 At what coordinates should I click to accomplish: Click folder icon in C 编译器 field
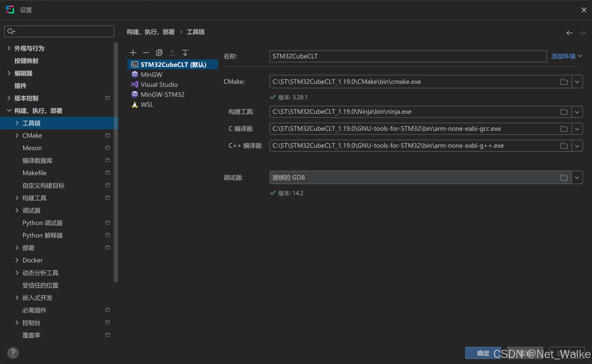pos(564,129)
